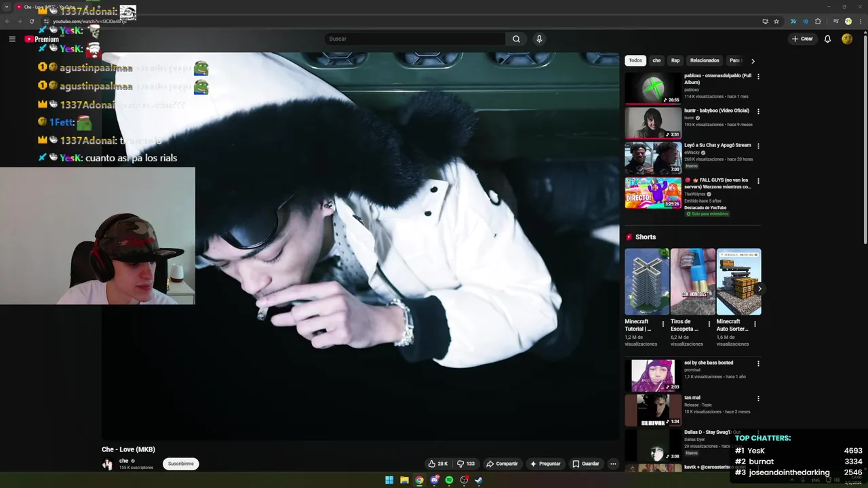The height and width of the screenshot is (488, 868).
Task: Open more actions menu for pabloxo video
Action: [x=758, y=77]
